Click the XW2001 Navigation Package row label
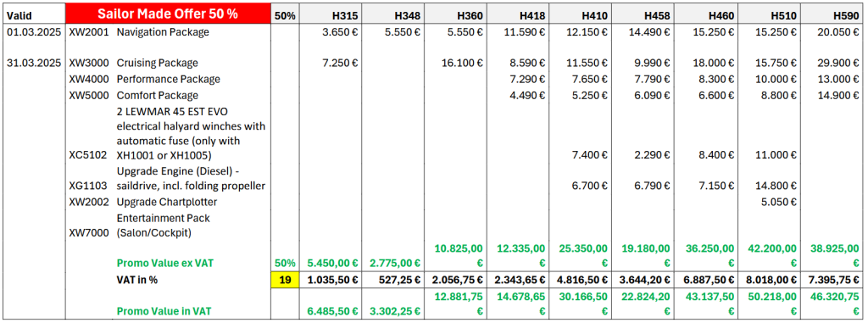Viewport: 868px width, 323px height. 139,32
